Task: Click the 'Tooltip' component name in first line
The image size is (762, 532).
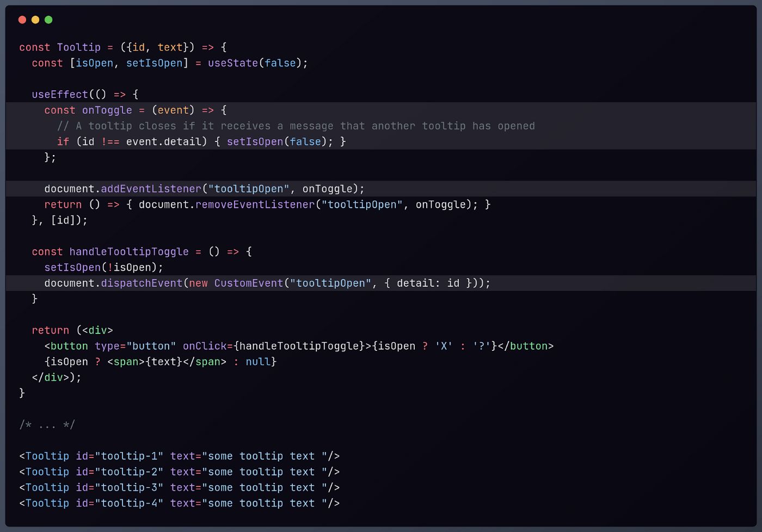Action: point(79,47)
